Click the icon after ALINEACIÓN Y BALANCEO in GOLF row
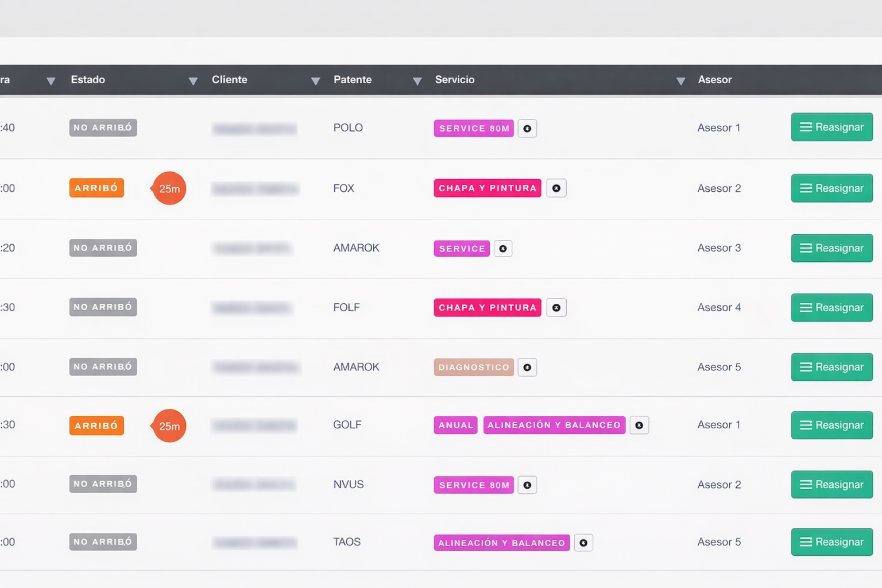The height and width of the screenshot is (588, 882). coord(639,425)
